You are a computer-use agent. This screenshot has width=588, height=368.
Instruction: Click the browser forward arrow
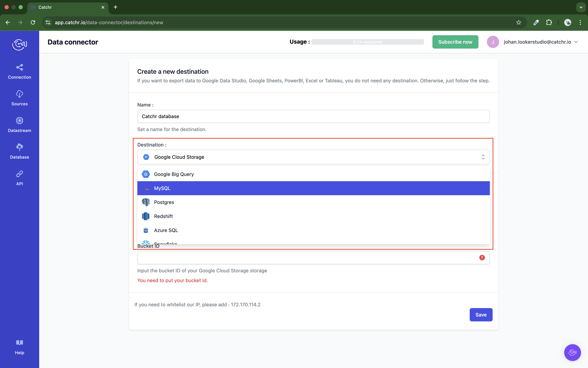20,22
